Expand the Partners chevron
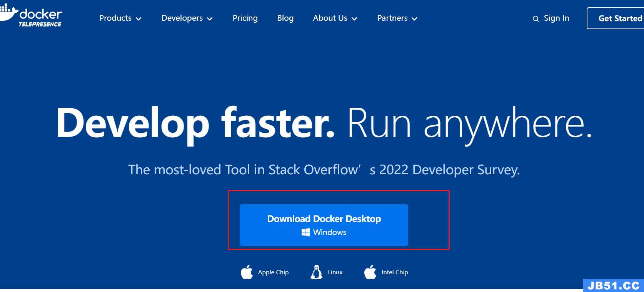This screenshot has height=292, width=644. (414, 19)
